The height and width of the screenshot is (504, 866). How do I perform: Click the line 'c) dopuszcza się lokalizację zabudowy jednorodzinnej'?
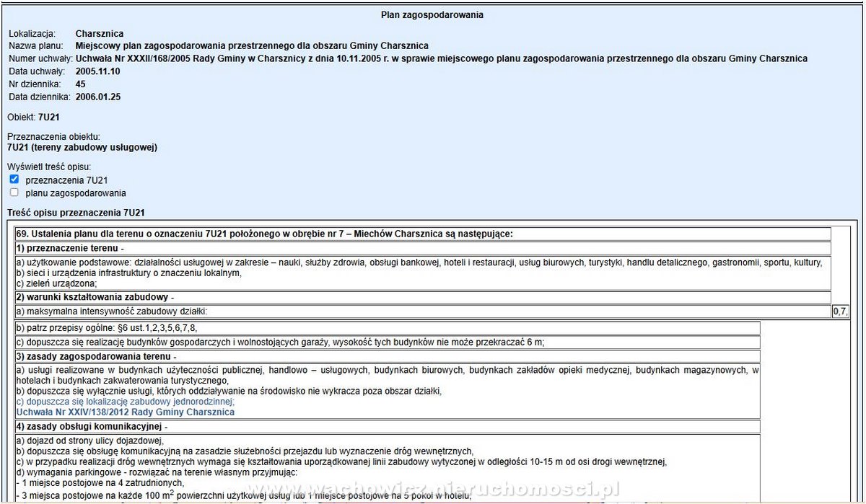pos(126,402)
